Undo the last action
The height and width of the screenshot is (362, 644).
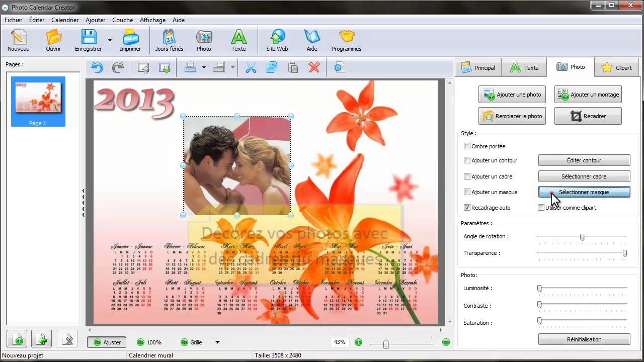(97, 67)
